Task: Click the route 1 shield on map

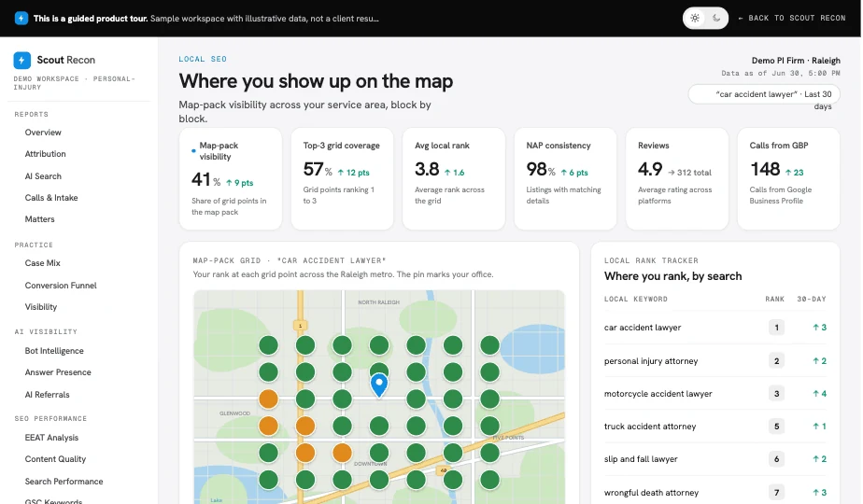Action: coord(300,325)
